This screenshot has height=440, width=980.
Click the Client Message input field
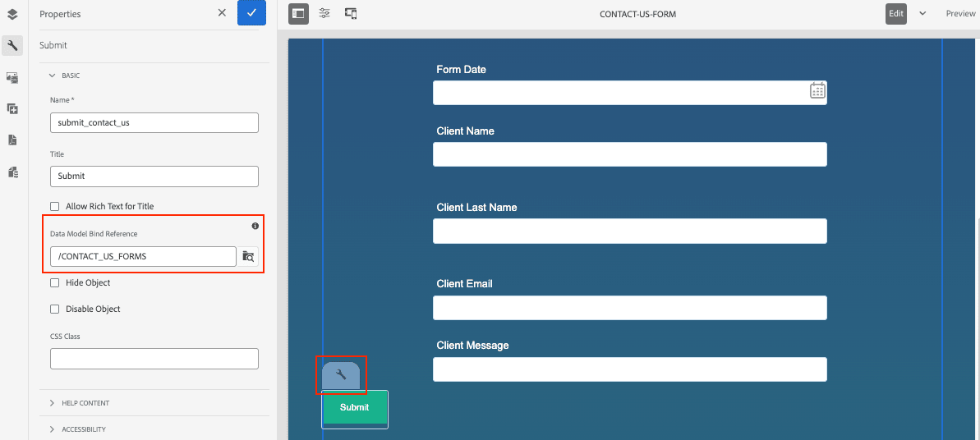tap(630, 369)
